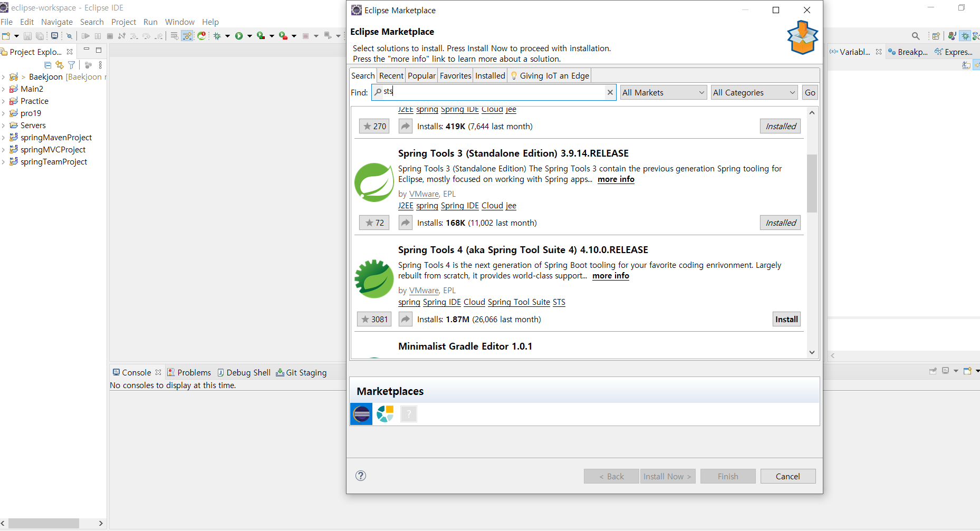Open the dropdown arrow next to Debug icon

tap(227, 36)
